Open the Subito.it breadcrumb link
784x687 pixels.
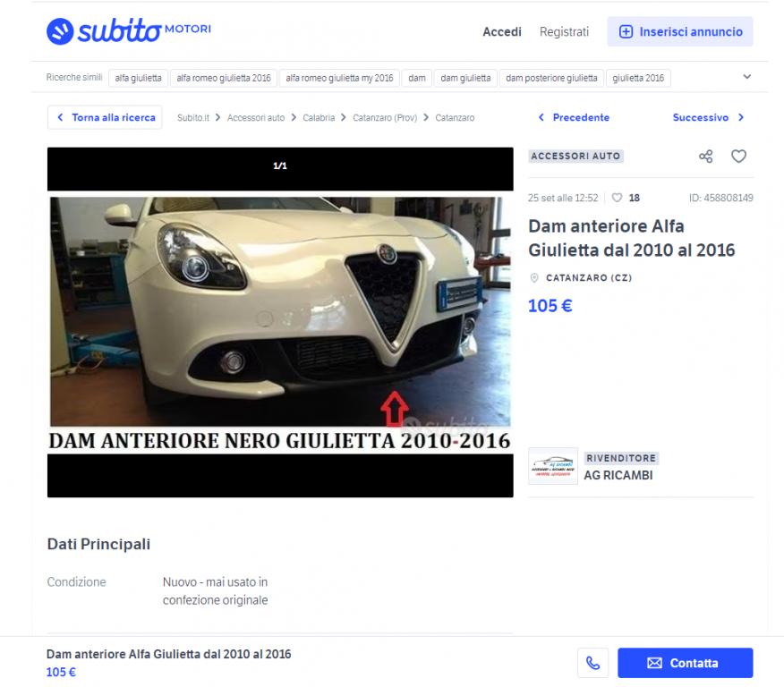click(193, 118)
